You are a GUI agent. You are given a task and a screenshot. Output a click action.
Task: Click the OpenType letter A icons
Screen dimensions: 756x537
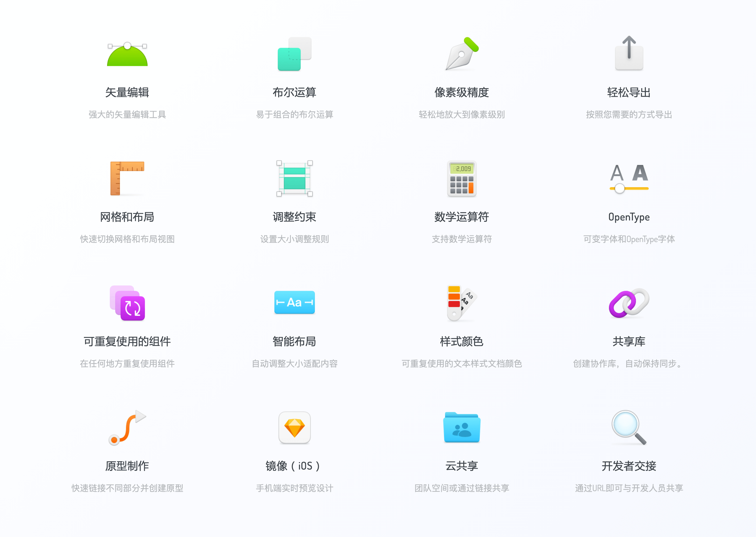[629, 173]
